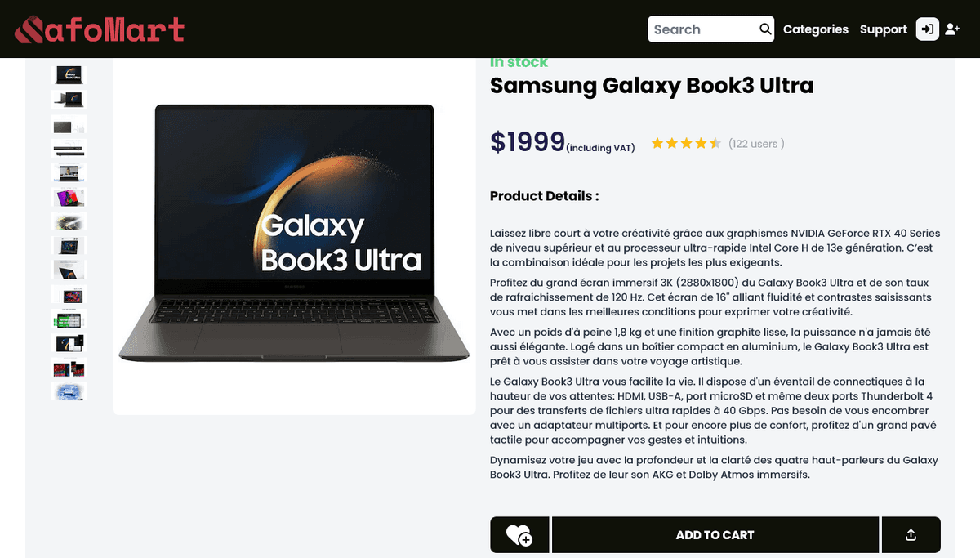Click the share upload icon

point(911,535)
